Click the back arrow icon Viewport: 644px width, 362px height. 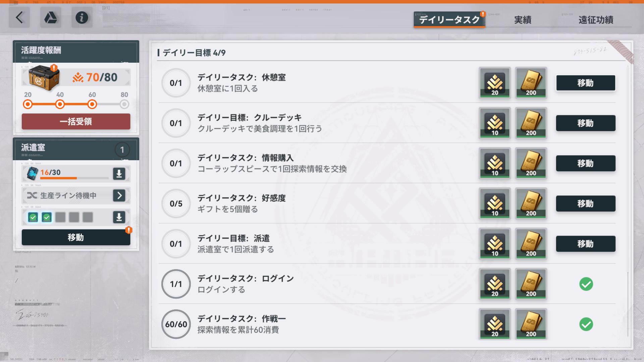19,17
